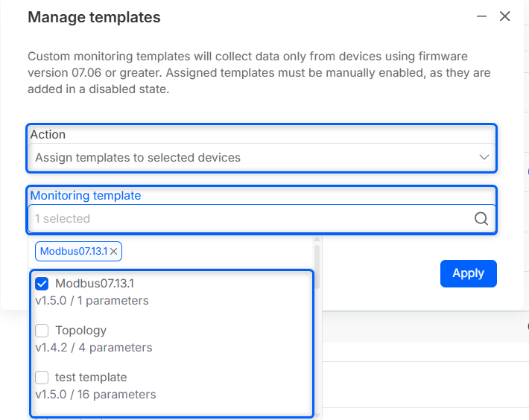The image size is (529, 420).
Task: Select the Modbus07.13.1 chip label
Action: point(74,252)
